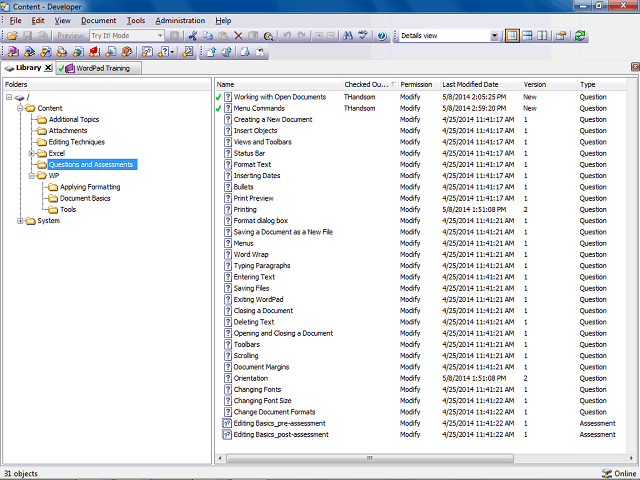Viewport: 640px width, 480px height.
Task: Sort by the Permission column header
Action: [x=419, y=84]
